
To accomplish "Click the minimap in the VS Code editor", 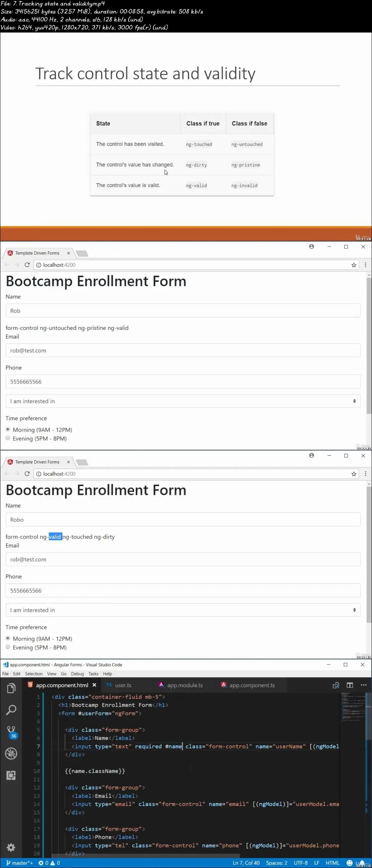I will (352, 707).
